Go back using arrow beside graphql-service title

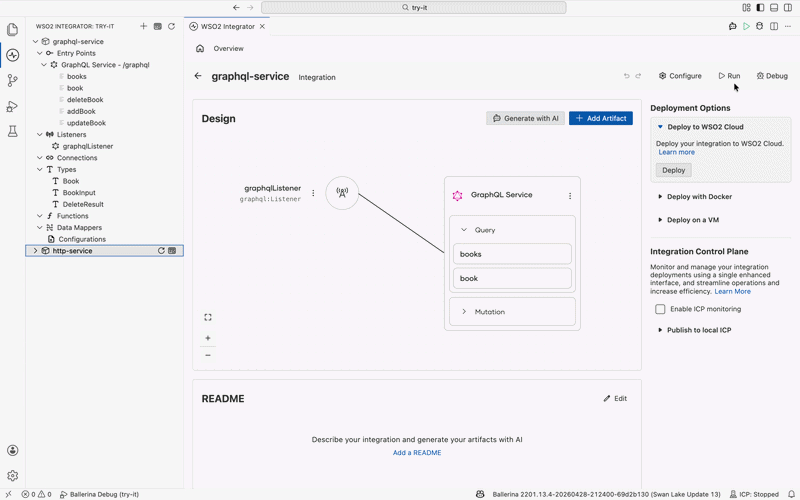[198, 76]
